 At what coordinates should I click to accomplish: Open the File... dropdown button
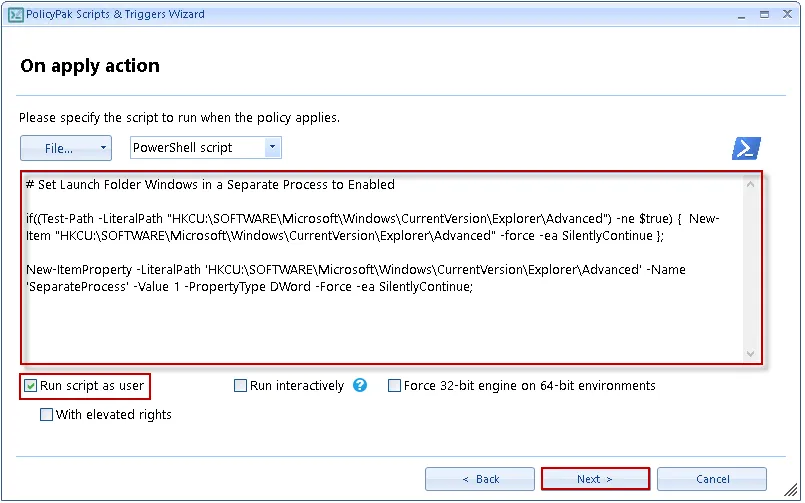(66, 148)
